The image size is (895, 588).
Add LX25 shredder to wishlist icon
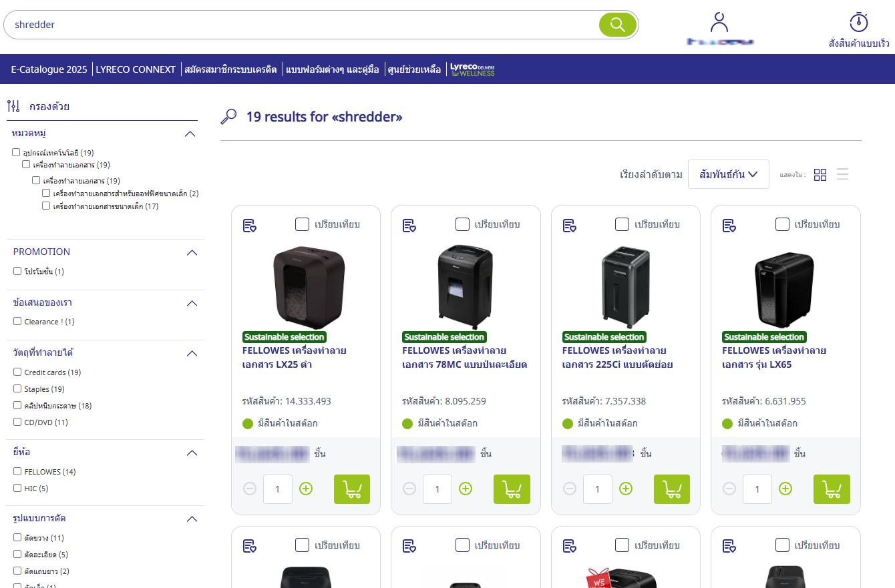click(x=250, y=226)
